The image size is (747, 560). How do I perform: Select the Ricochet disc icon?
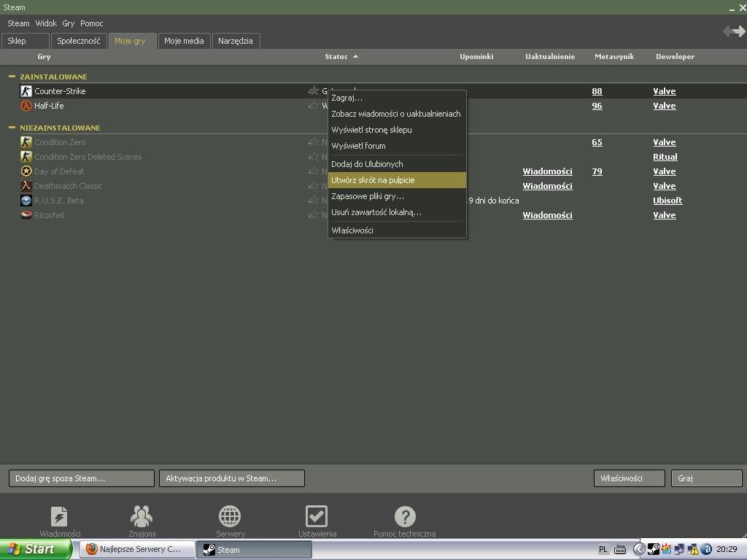tap(26, 215)
